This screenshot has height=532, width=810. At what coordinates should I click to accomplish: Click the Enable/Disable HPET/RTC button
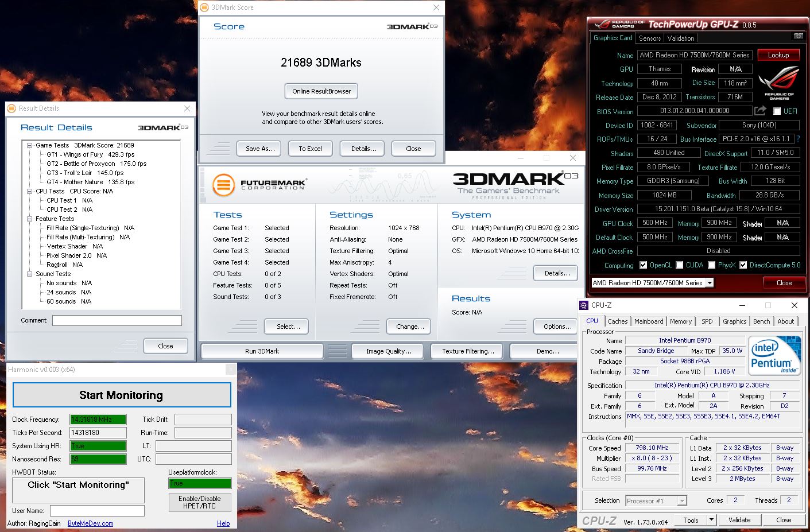pos(200,502)
